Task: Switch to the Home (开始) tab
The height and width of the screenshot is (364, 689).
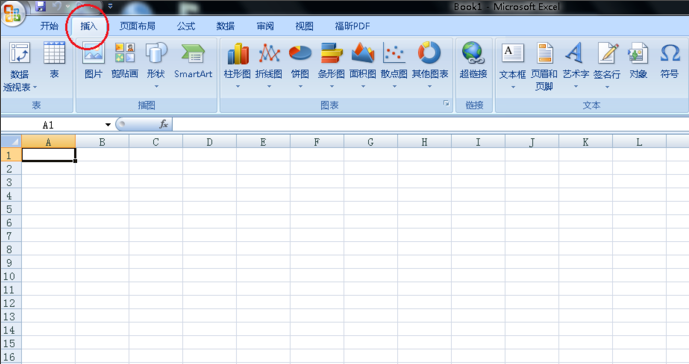Action: coord(49,26)
